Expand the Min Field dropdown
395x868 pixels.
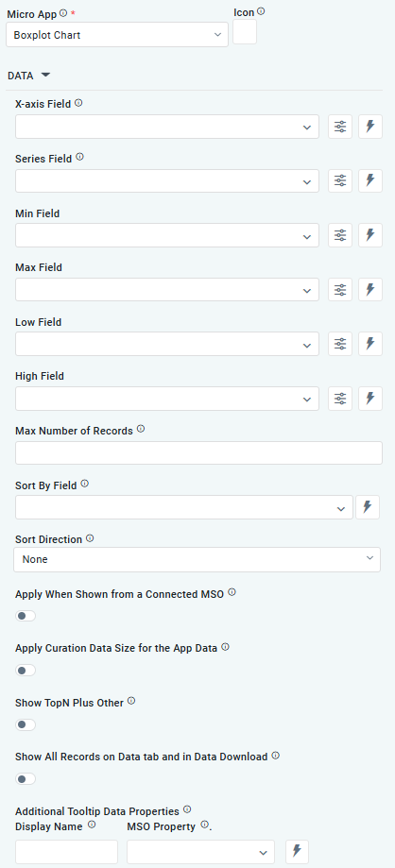[167, 235]
